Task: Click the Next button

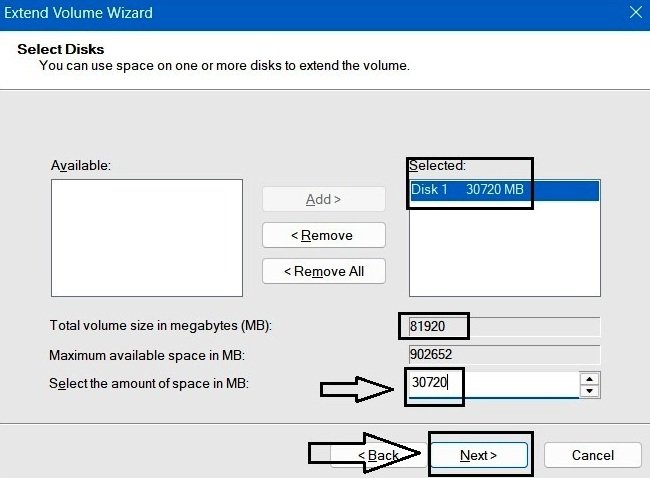Action: (479, 455)
